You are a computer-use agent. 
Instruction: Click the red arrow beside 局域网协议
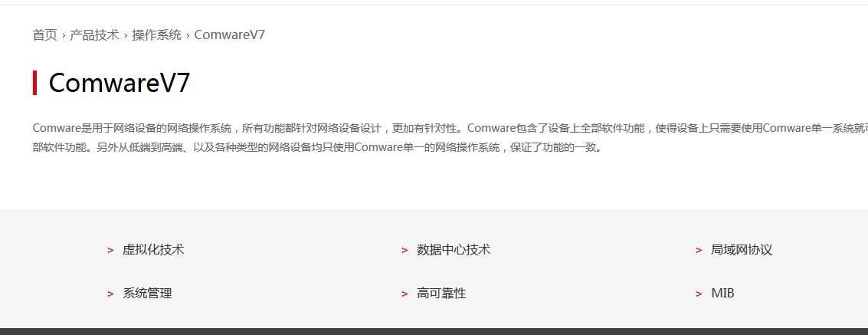(699, 250)
